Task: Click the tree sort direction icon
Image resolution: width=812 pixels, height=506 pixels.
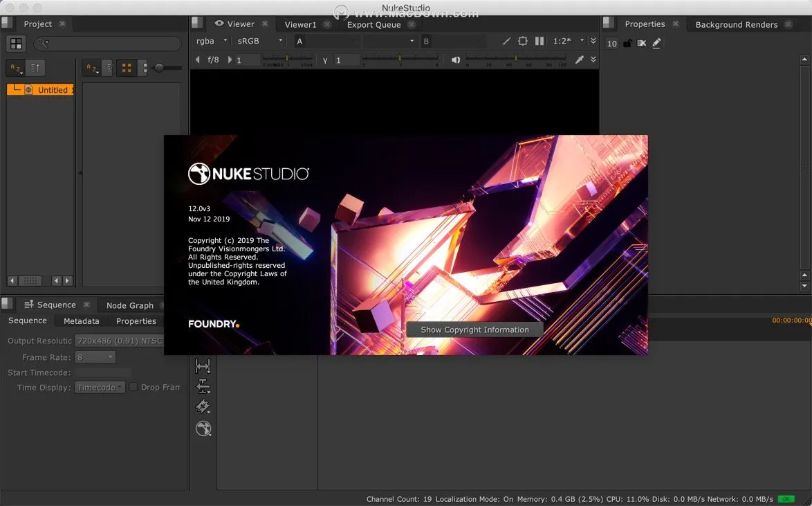Action: [35, 68]
